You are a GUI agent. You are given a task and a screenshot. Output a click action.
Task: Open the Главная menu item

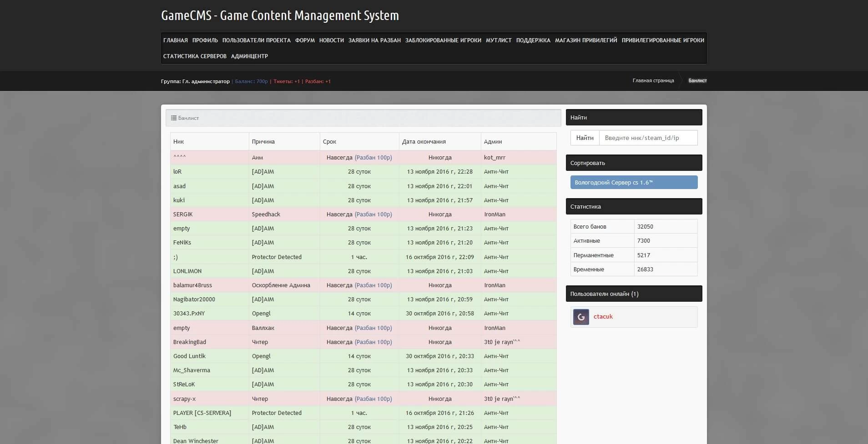(x=175, y=40)
